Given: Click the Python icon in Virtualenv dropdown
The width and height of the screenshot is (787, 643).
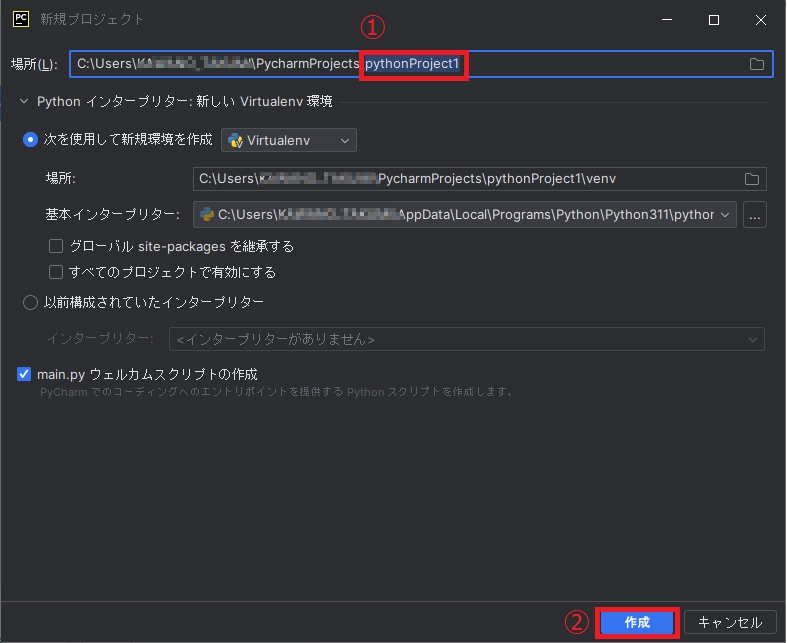Looking at the screenshot, I should coord(236,141).
